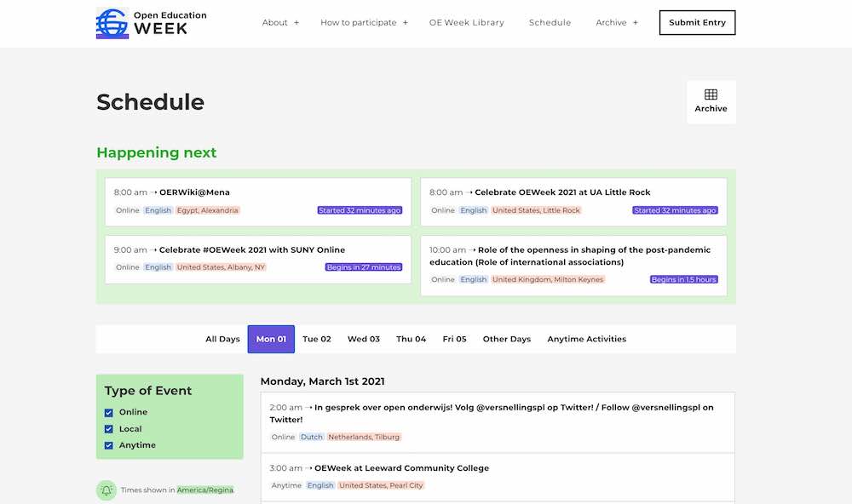
Task: Open the In gesprek over open onderwijs event
Action: pyautogui.click(x=492, y=413)
